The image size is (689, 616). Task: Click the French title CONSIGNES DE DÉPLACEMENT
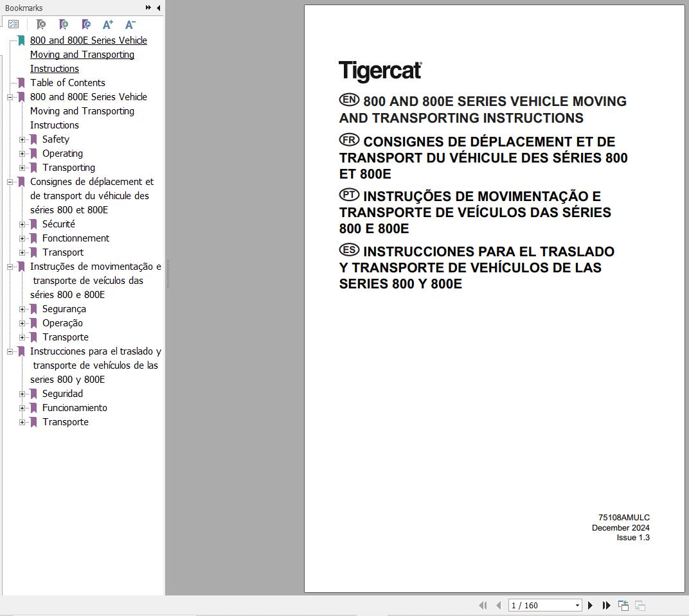pyautogui.click(x=483, y=157)
